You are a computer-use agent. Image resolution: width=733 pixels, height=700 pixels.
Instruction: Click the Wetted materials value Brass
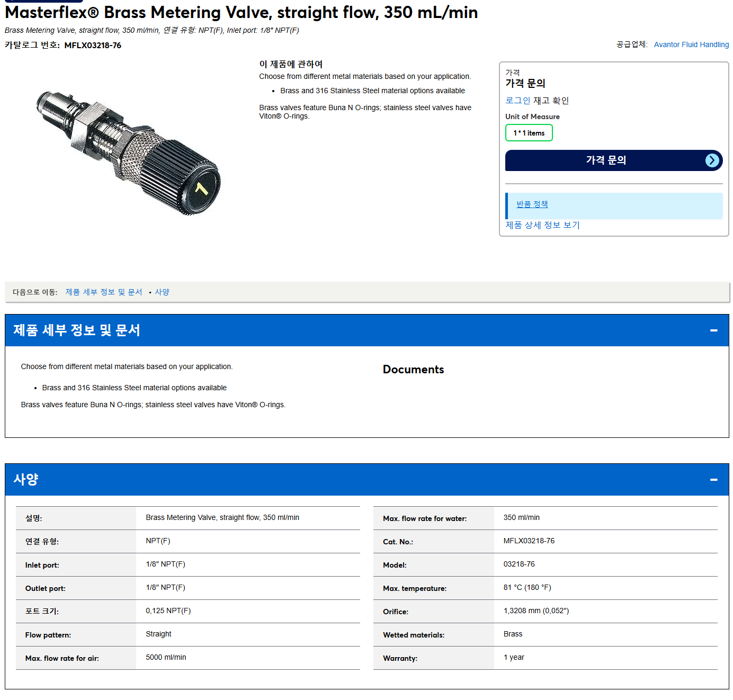(513, 634)
